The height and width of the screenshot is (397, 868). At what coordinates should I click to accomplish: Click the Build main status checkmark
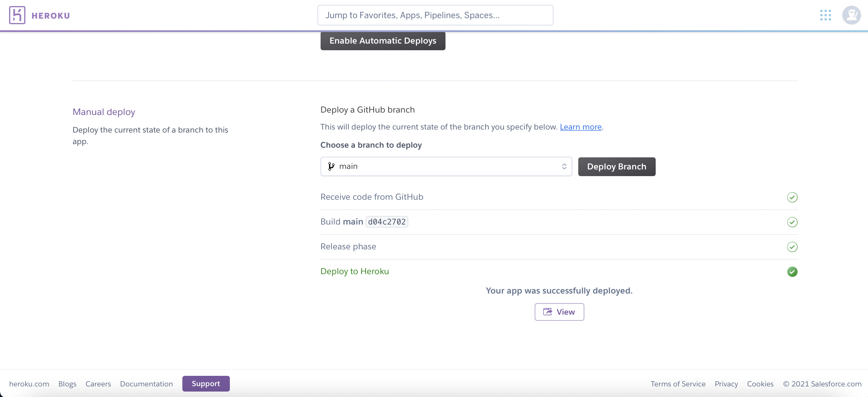tap(792, 222)
